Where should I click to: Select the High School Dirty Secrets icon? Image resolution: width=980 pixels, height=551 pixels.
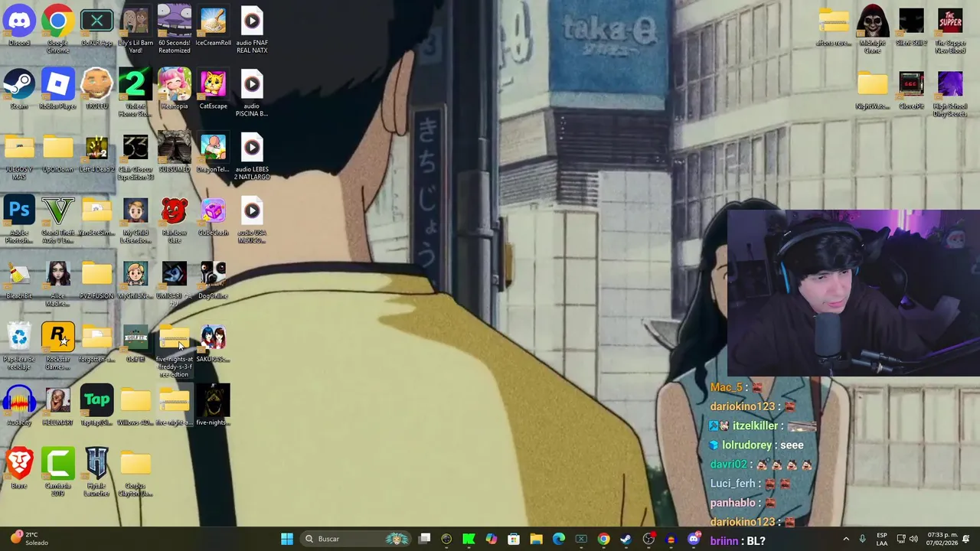pyautogui.click(x=950, y=93)
